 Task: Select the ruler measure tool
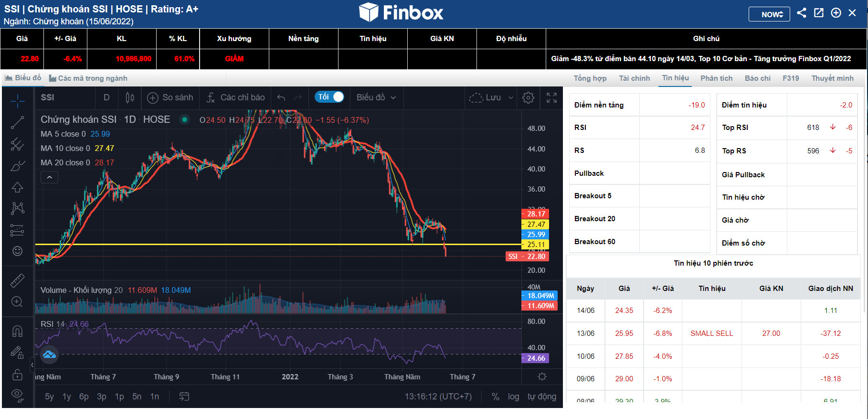click(18, 280)
